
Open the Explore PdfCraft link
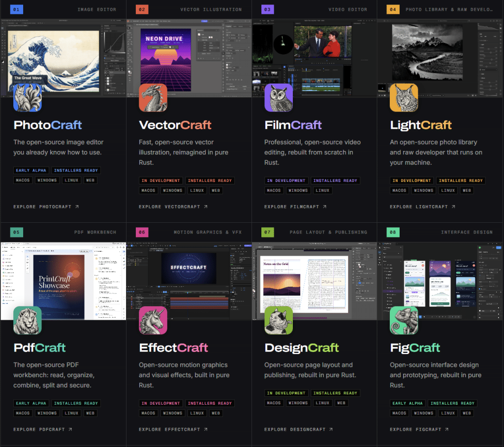(43, 429)
